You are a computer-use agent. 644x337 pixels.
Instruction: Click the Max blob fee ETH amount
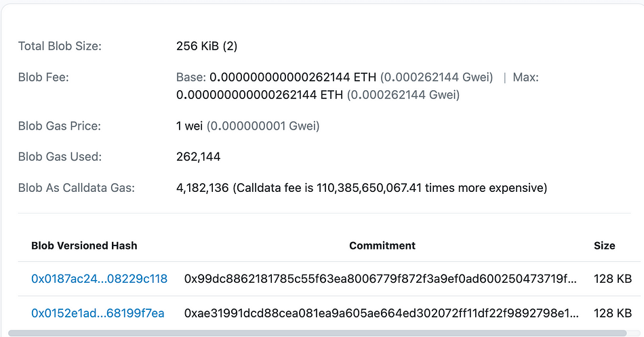[x=259, y=95]
